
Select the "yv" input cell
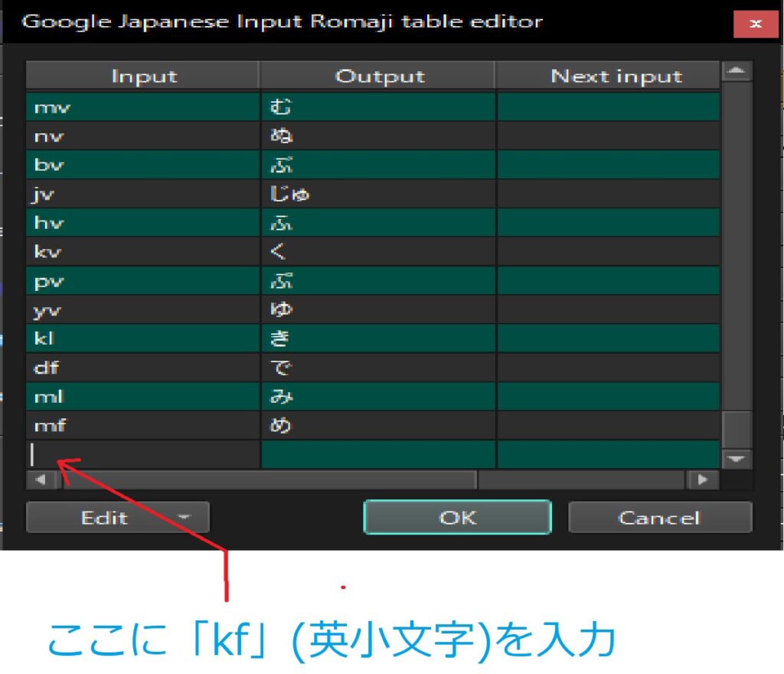tap(143, 309)
